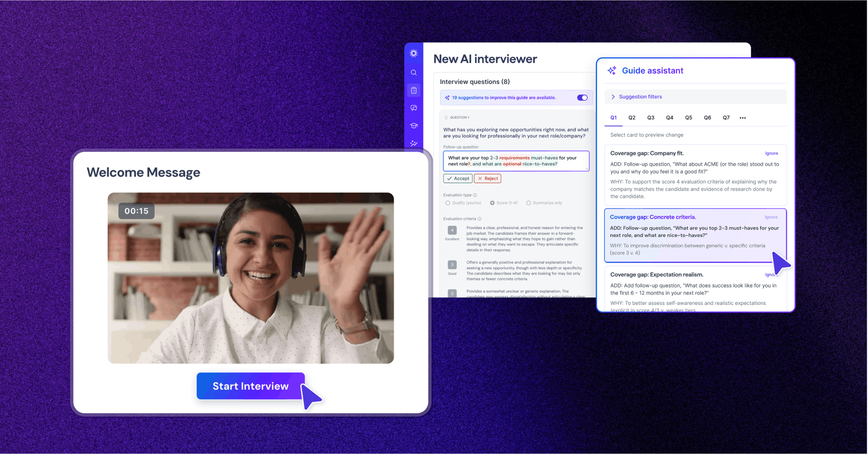Switch to the Q3 tab
Viewport: 868px width, 454px height.
pos(651,118)
